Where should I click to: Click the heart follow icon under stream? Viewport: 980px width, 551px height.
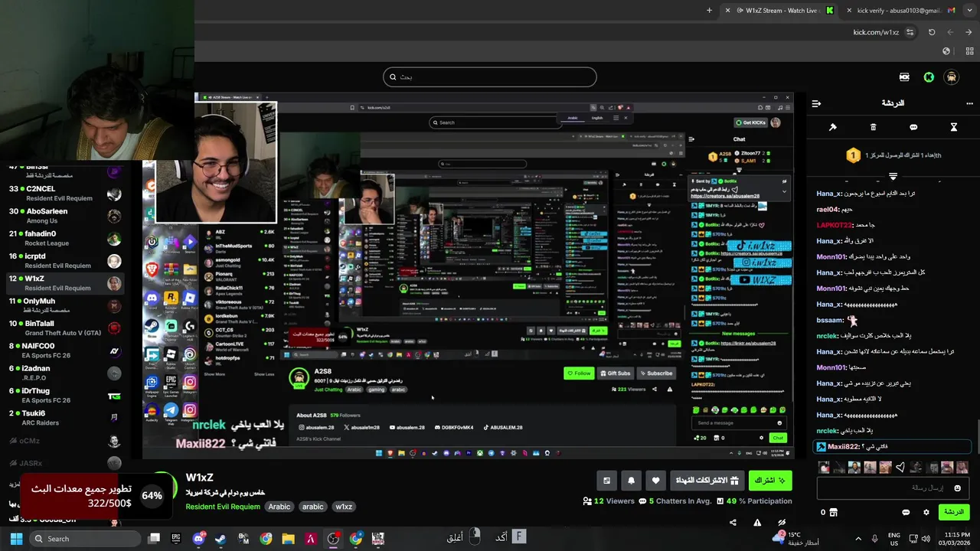tap(655, 481)
